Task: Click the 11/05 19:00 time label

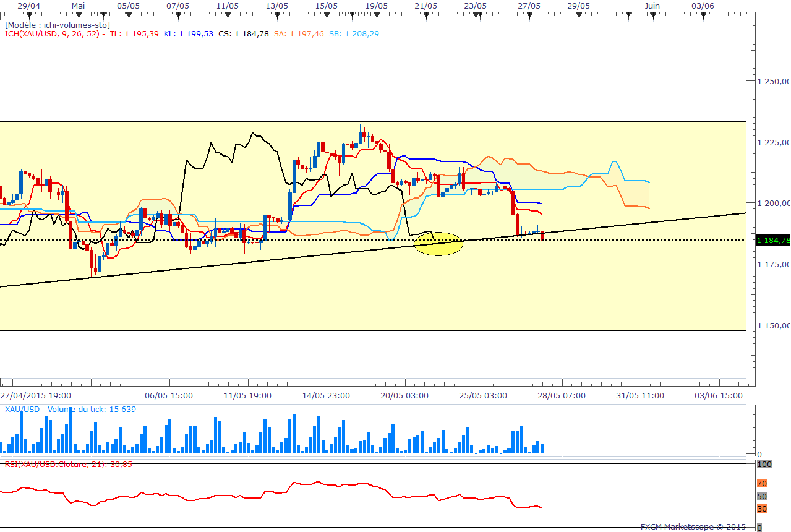Action: coord(247,395)
